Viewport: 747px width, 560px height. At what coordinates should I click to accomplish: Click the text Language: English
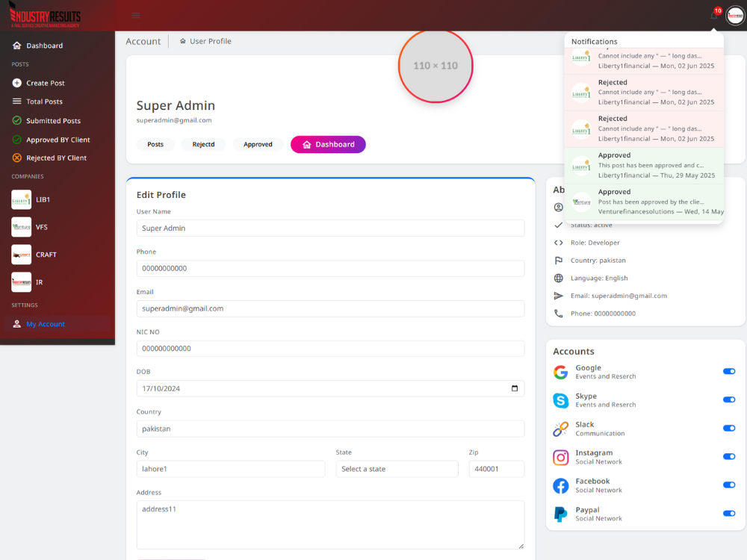tap(599, 278)
